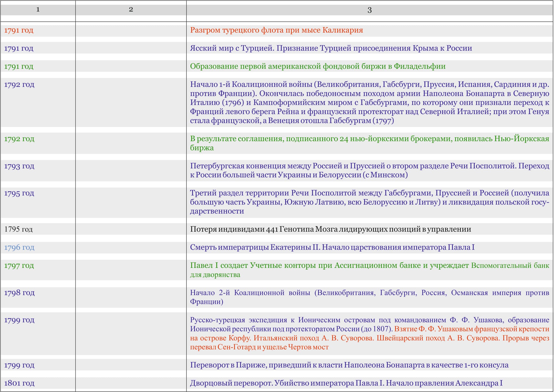Select 'Начало 2-й Коалиционной войны' text
The width and height of the screenshot is (554, 392).
point(370,297)
